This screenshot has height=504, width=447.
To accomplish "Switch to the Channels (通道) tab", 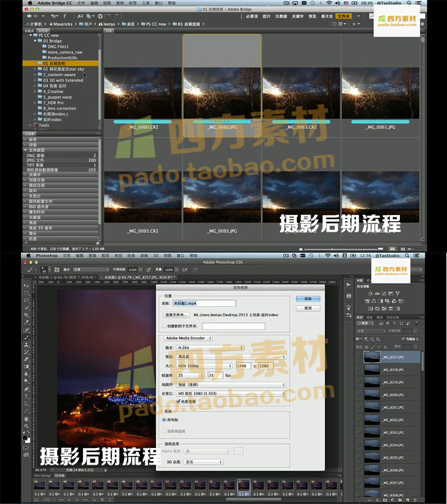I will click(370, 318).
